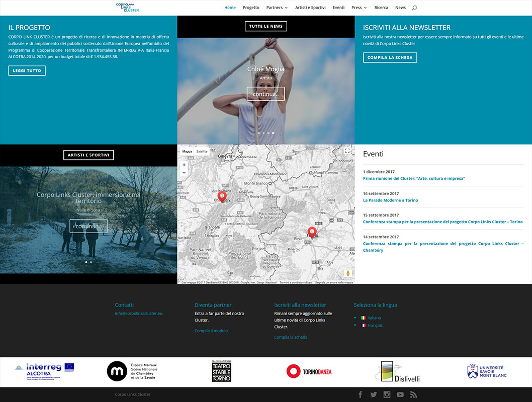Open the Instagram icon in footer
Screen dimensions: 532x402
(387, 394)
